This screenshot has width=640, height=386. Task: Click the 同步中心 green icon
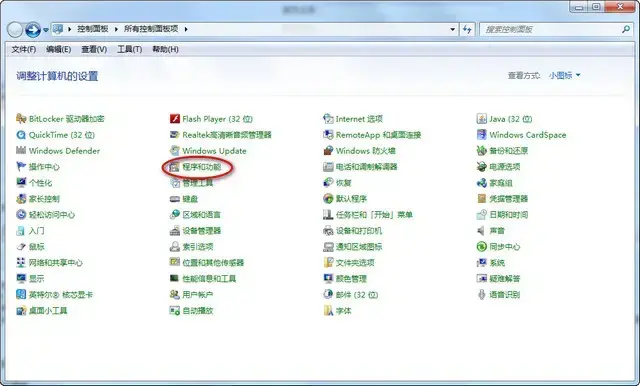(482, 246)
